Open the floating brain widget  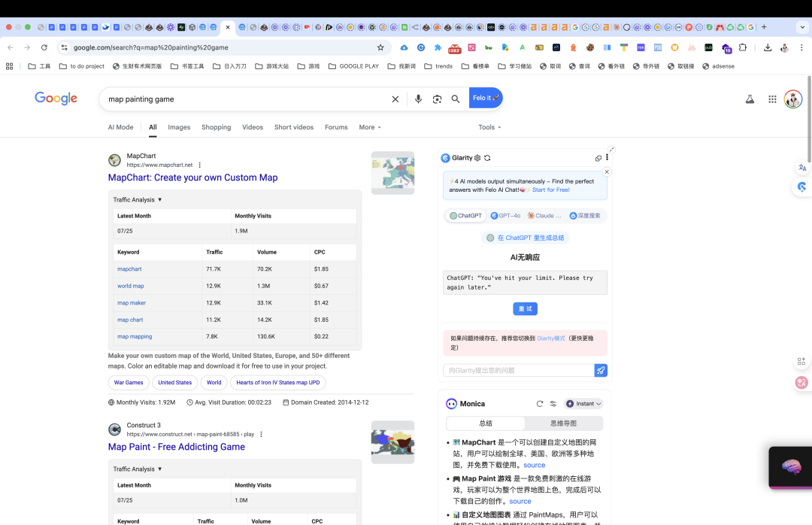pos(791,467)
